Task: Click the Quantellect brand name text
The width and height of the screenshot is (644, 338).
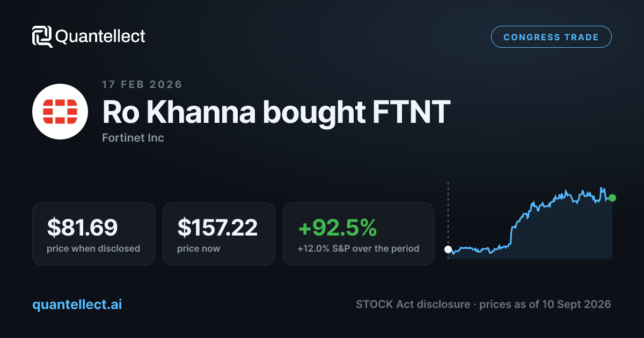Action: point(100,36)
